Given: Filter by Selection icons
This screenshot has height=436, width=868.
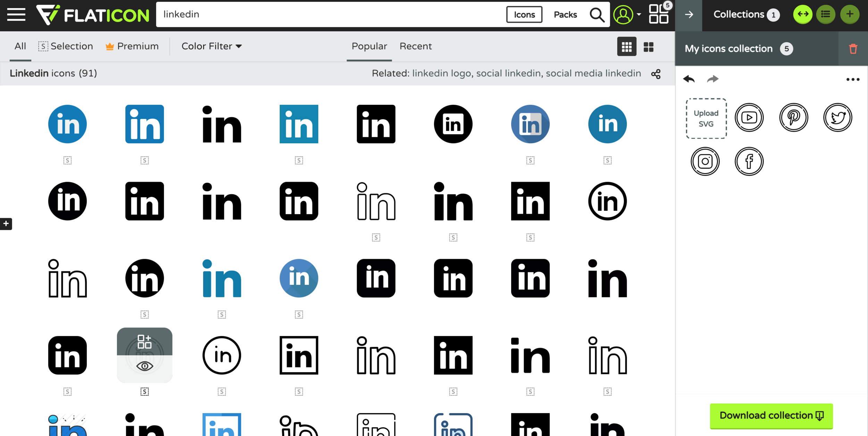Looking at the screenshot, I should 66,46.
